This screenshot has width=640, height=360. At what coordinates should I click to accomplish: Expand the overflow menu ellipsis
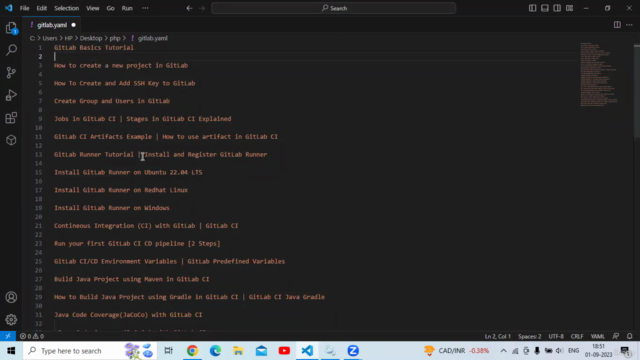pos(145,8)
